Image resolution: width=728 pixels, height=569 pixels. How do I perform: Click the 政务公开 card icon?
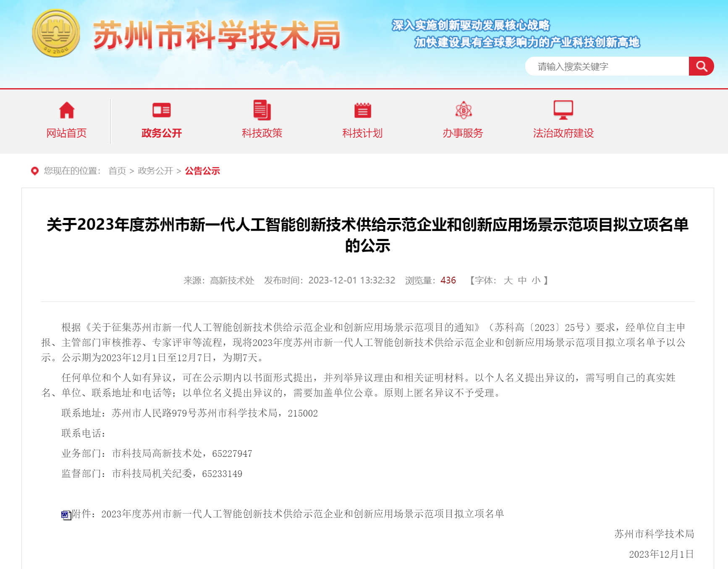[161, 110]
